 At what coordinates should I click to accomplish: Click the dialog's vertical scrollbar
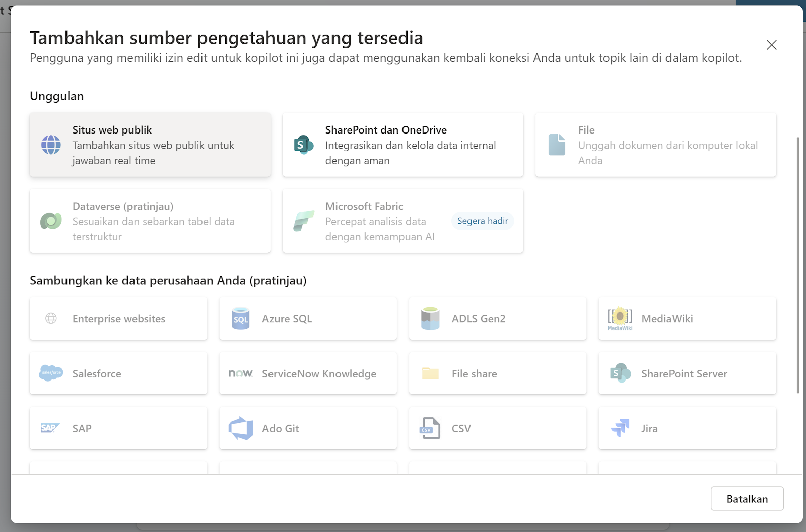(x=798, y=265)
